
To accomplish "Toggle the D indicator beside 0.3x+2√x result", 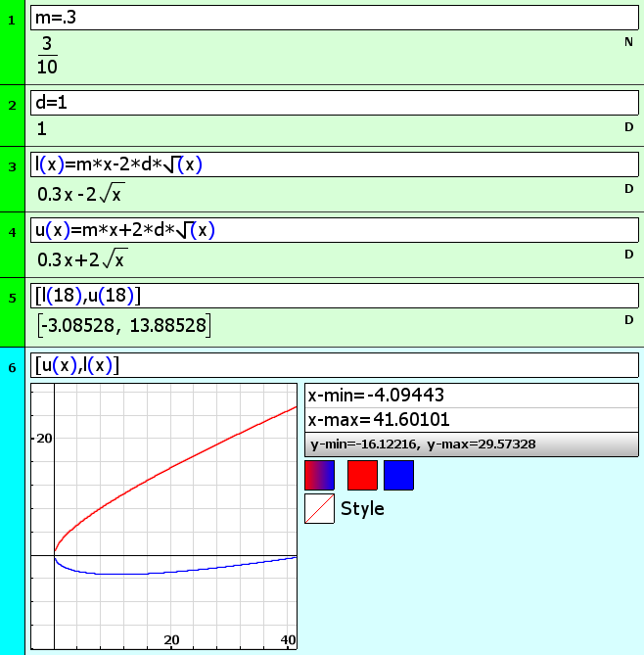I will pos(628,255).
